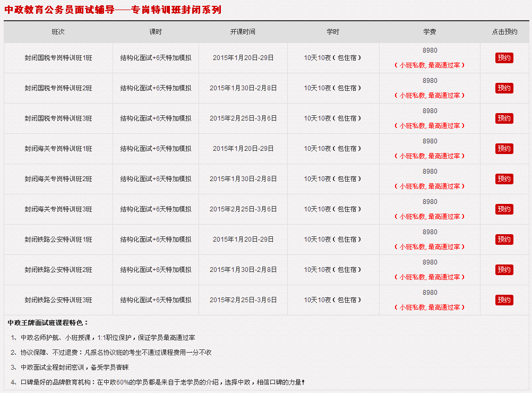Click class name 封闭国税专岗特训班1班

click(x=58, y=58)
